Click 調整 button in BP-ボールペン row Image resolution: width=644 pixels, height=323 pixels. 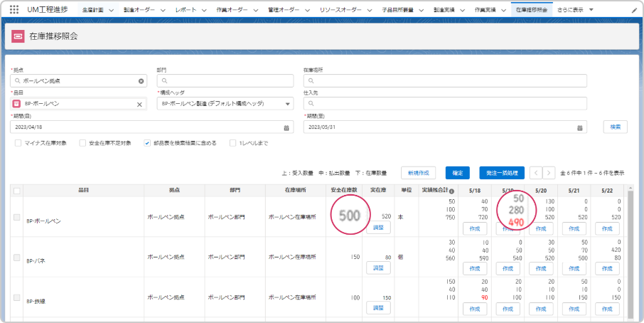click(x=378, y=227)
